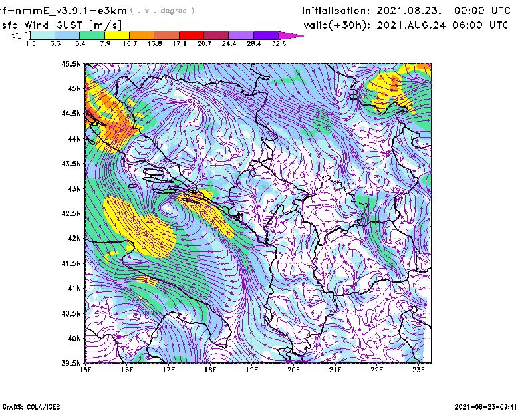
Task: Select the orange 10.7–13.8 legend swatch
Action: coord(142,35)
